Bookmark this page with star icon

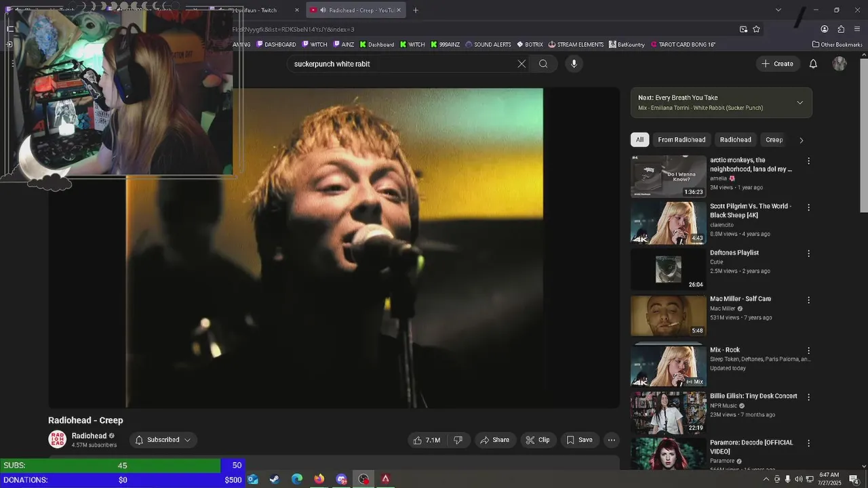756,29
